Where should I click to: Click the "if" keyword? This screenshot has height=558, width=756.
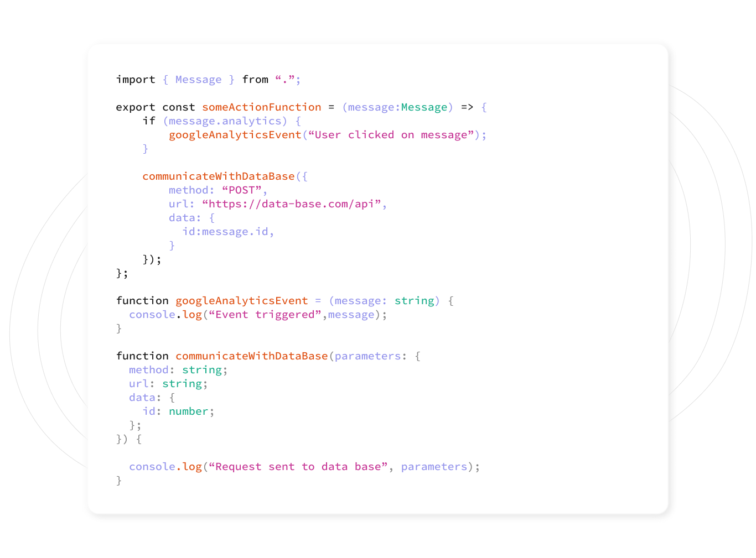[149, 121]
